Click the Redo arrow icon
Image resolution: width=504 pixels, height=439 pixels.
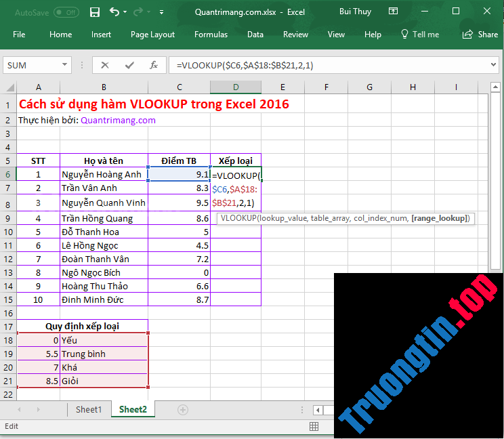138,12
